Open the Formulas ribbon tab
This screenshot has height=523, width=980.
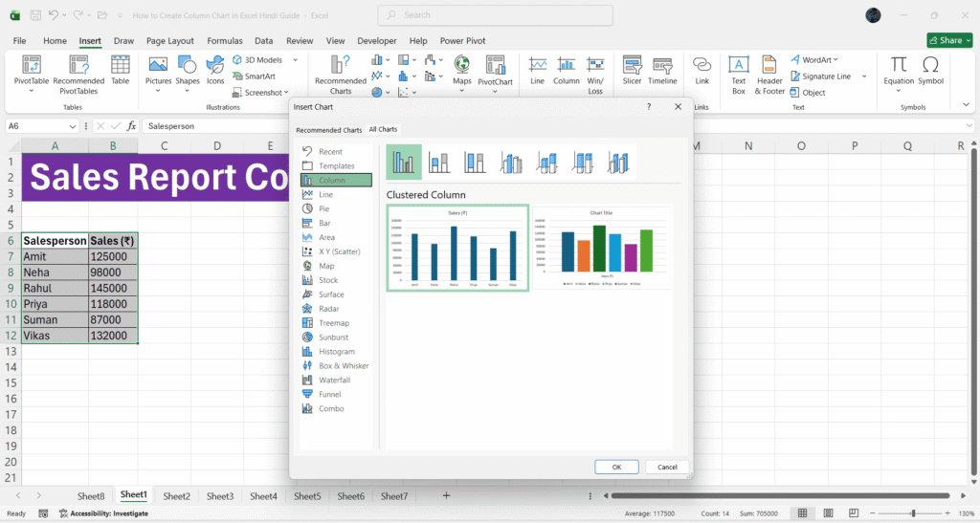pyautogui.click(x=224, y=40)
